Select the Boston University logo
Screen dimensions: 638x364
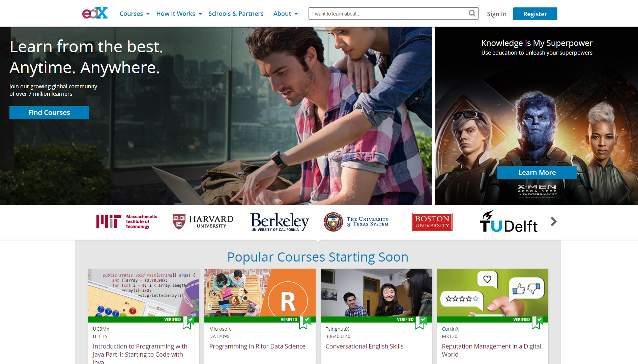click(x=432, y=222)
